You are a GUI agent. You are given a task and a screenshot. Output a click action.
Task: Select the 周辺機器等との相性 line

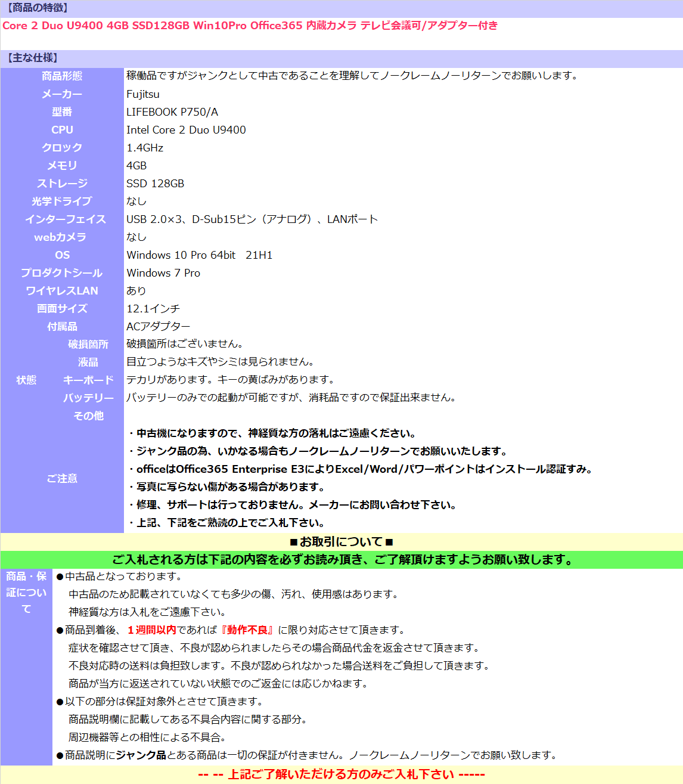coord(147,737)
